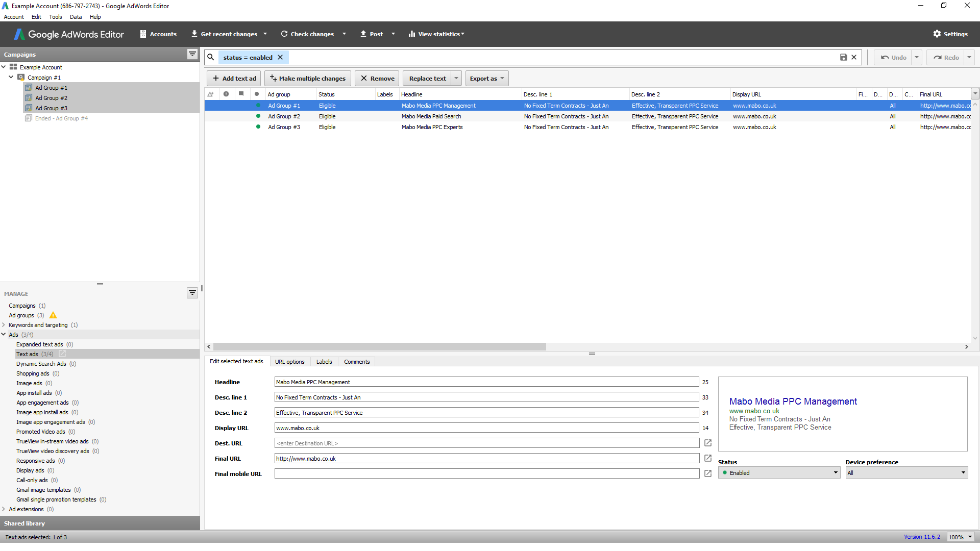Open Replace text dropdown arrow

[x=456, y=78]
